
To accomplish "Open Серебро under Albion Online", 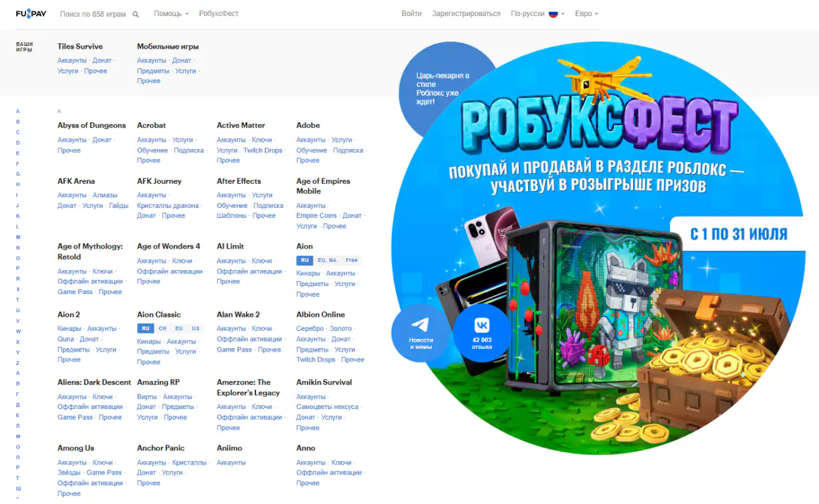I will tap(310, 329).
